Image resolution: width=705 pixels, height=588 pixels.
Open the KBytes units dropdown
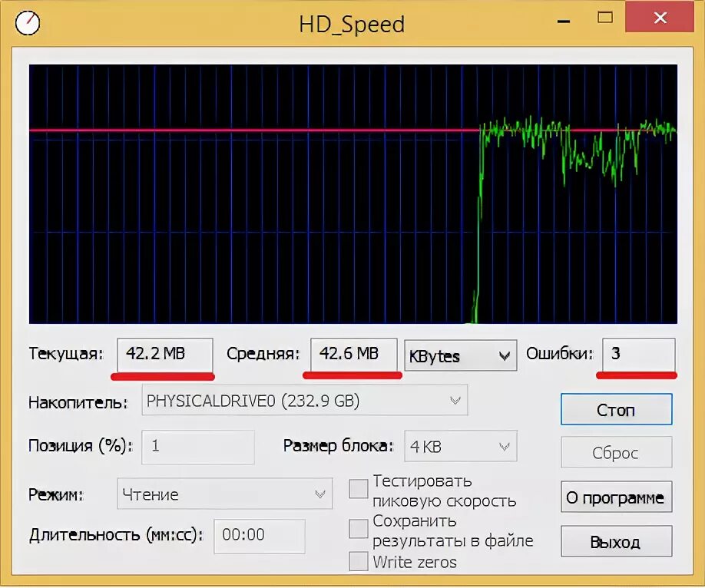[x=461, y=355]
